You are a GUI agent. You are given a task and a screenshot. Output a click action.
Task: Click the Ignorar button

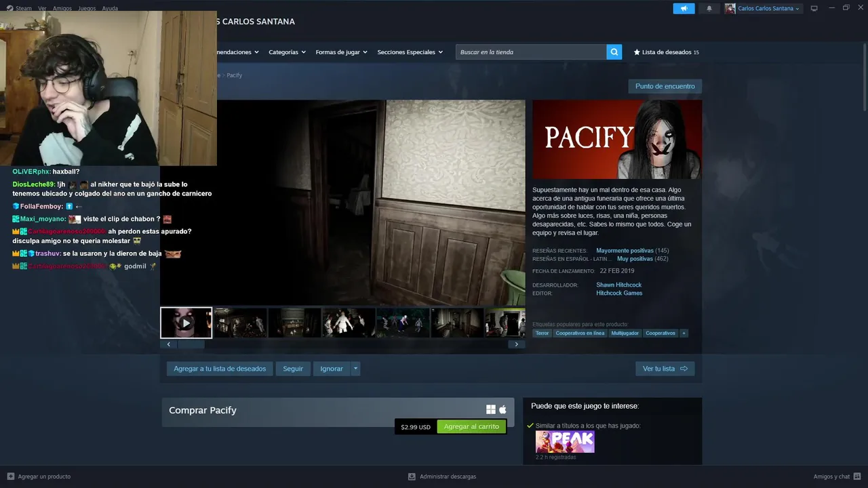(332, 369)
